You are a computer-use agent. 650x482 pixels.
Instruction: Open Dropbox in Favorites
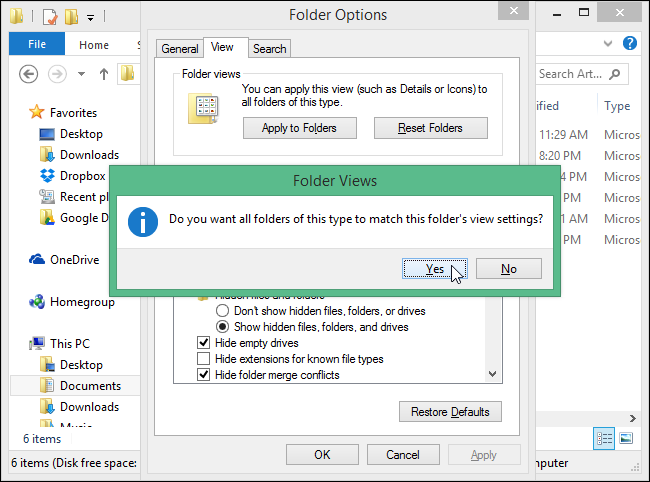[x=82, y=176]
